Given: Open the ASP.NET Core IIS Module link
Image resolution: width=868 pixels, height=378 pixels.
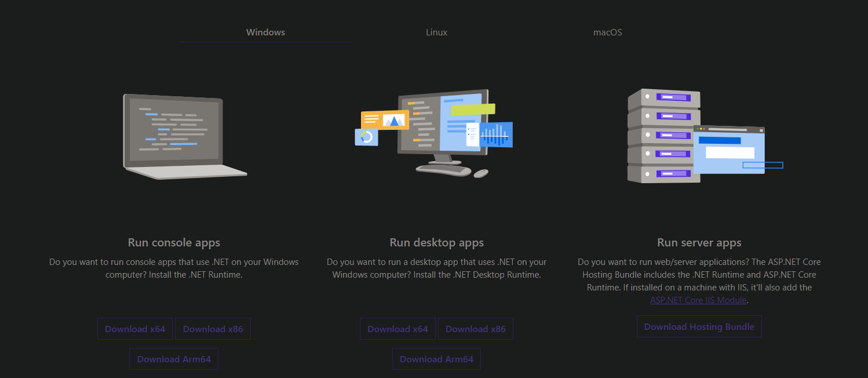Looking at the screenshot, I should point(698,300).
